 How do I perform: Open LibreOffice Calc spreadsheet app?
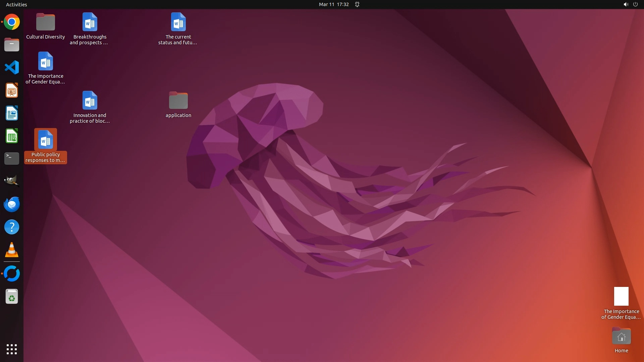click(x=12, y=136)
